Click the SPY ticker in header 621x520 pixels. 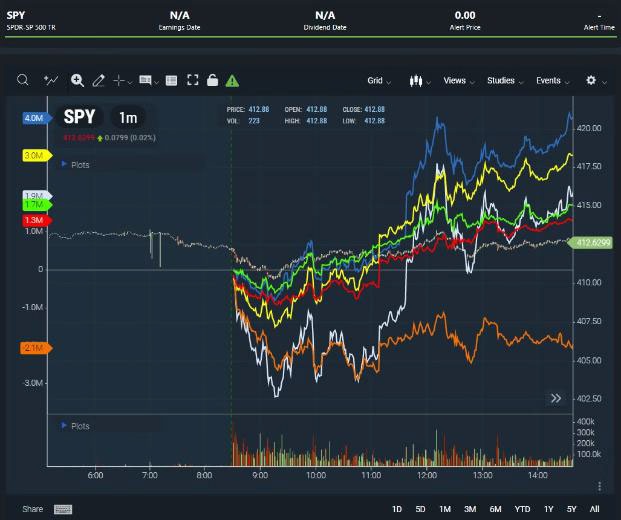pyautogui.click(x=16, y=15)
